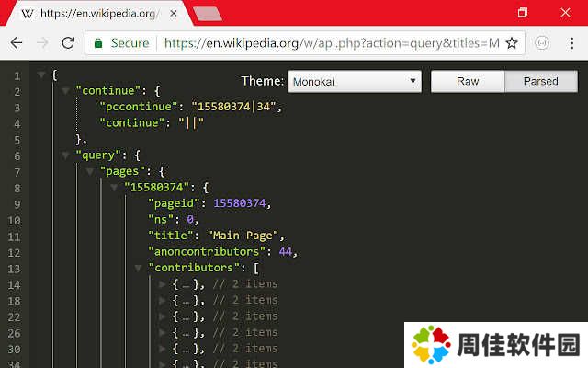Image resolution: width=588 pixels, height=368 pixels.
Task: Switch to Raw JSON view
Action: [468, 81]
